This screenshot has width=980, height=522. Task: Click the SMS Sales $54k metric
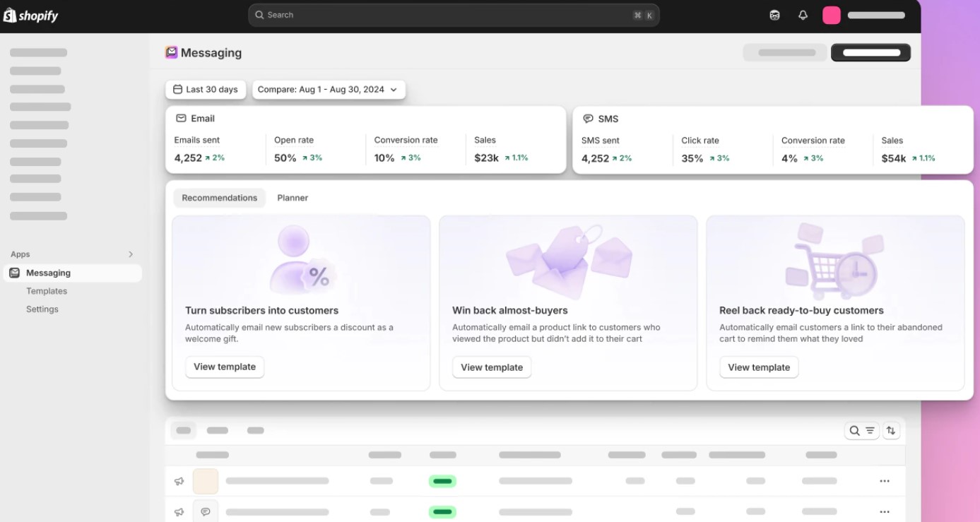click(894, 158)
